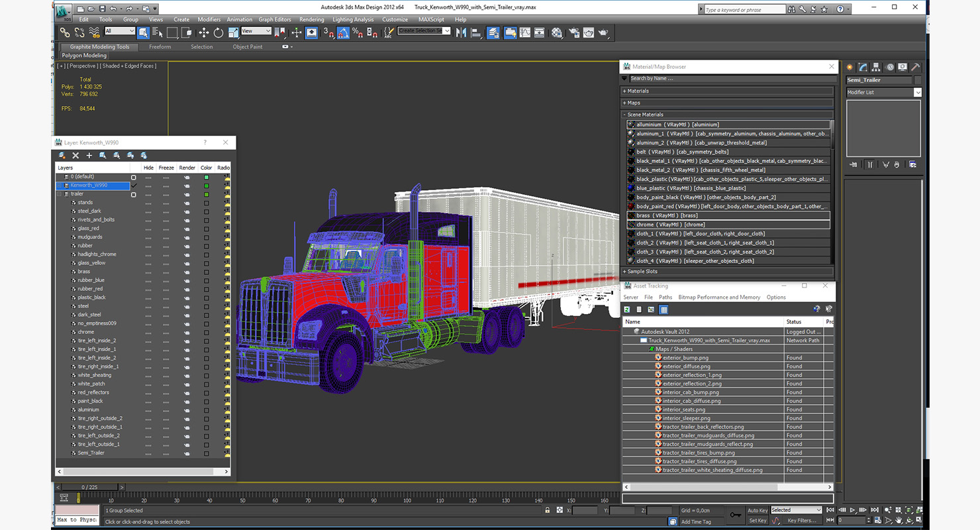Open the selection filter All dropdown
980x530 pixels.
pos(120,31)
